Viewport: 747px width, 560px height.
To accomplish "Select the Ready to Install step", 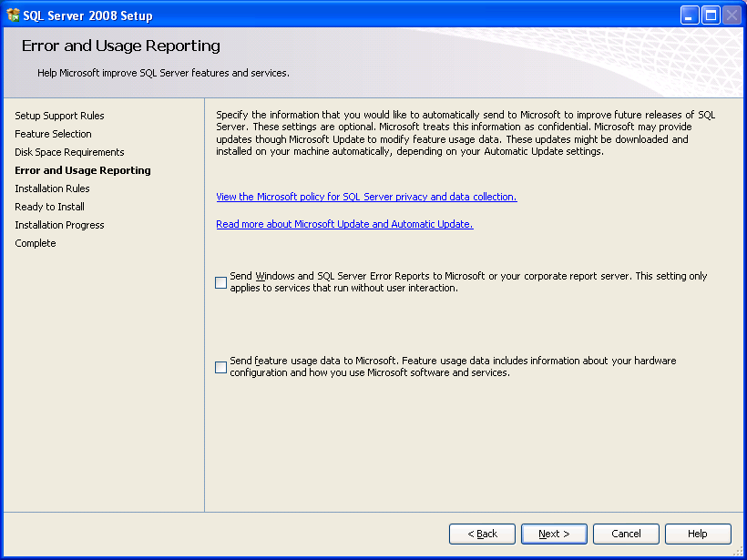I will [49, 207].
